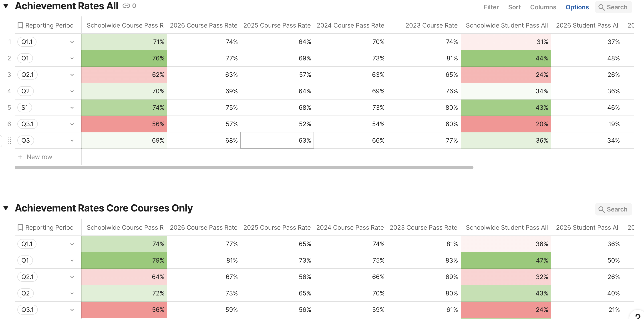The width and height of the screenshot is (644, 319).
Task: Click the horizontal scrollbar under the top table
Action: 244,168
